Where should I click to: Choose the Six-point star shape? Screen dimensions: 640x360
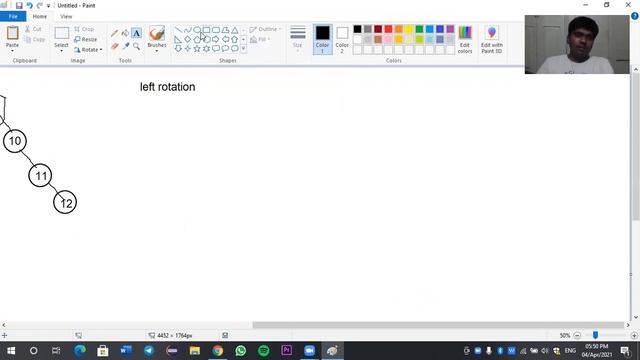pos(207,49)
